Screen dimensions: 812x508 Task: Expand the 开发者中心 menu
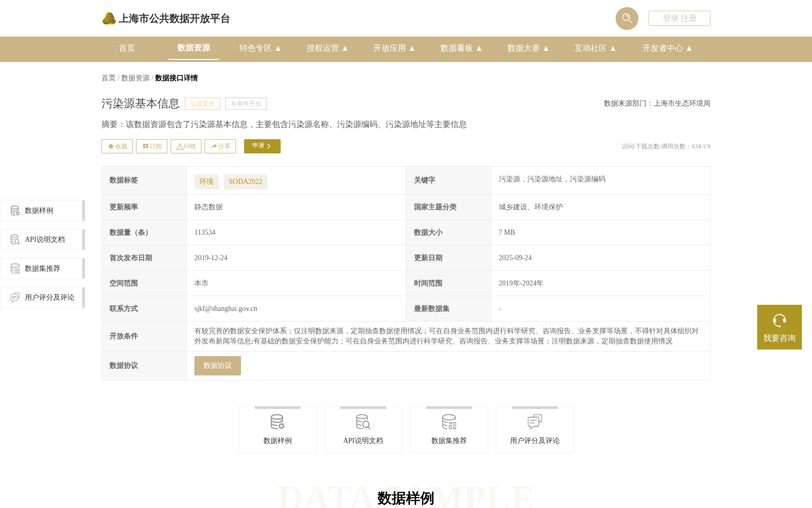pyautogui.click(x=667, y=48)
